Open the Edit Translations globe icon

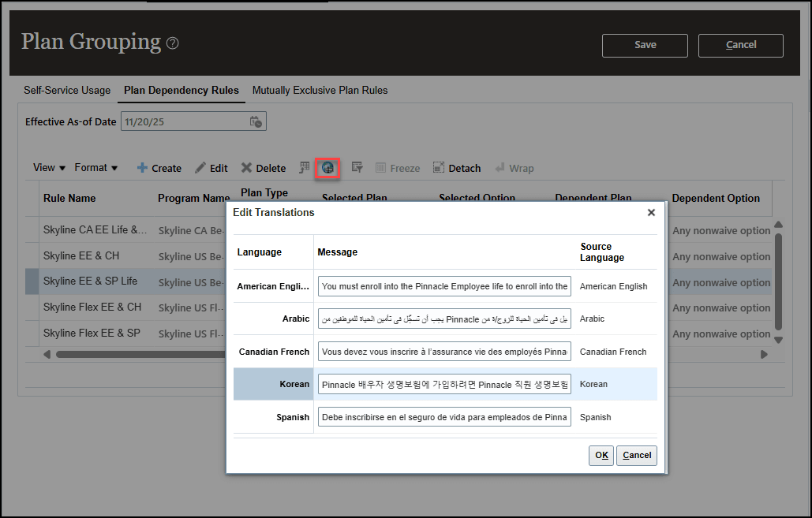pyautogui.click(x=327, y=167)
